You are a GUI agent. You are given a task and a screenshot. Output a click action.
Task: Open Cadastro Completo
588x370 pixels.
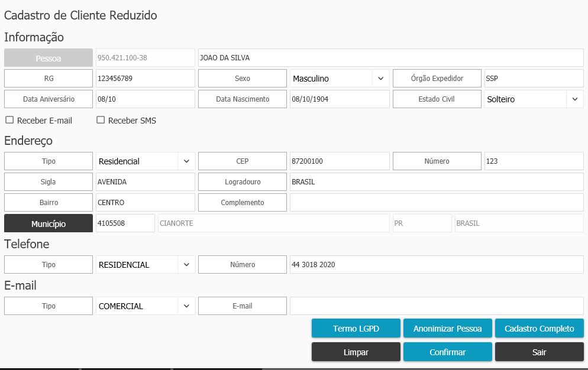[x=539, y=329]
